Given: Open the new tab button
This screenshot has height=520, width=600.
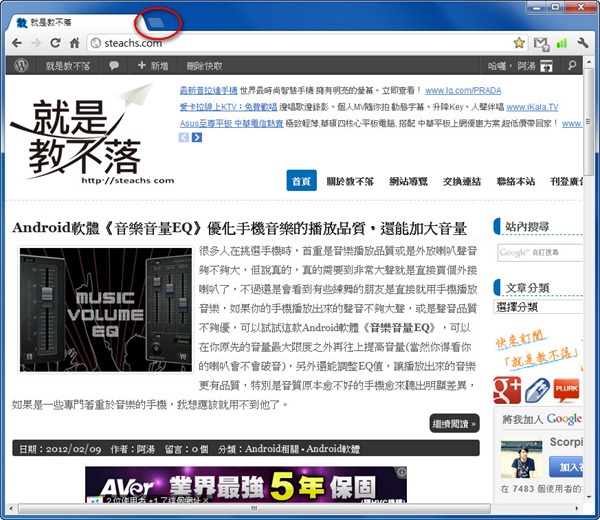Looking at the screenshot, I should pyautogui.click(x=156, y=23).
